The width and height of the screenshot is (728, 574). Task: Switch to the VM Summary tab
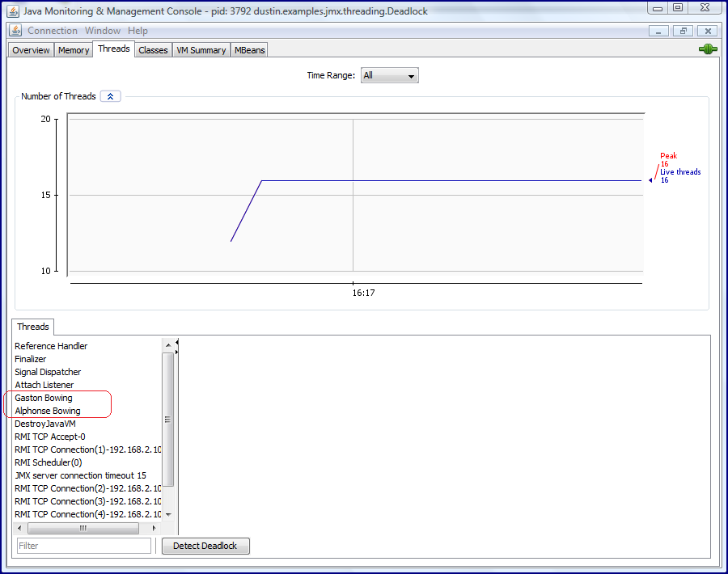(201, 49)
